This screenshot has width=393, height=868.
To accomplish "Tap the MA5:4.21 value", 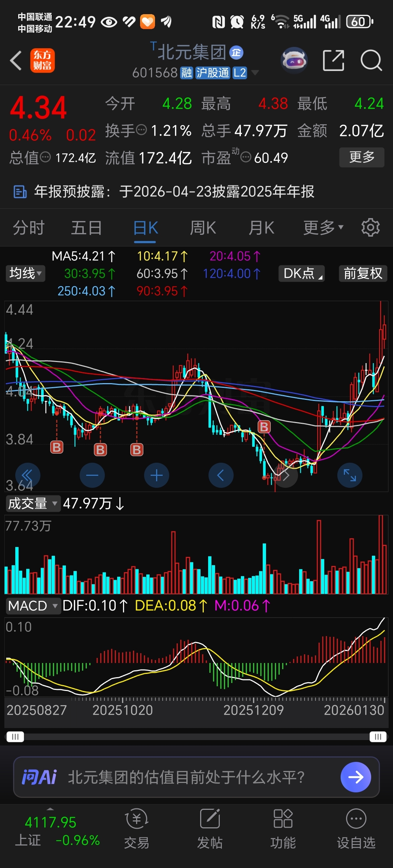I will pyautogui.click(x=84, y=256).
